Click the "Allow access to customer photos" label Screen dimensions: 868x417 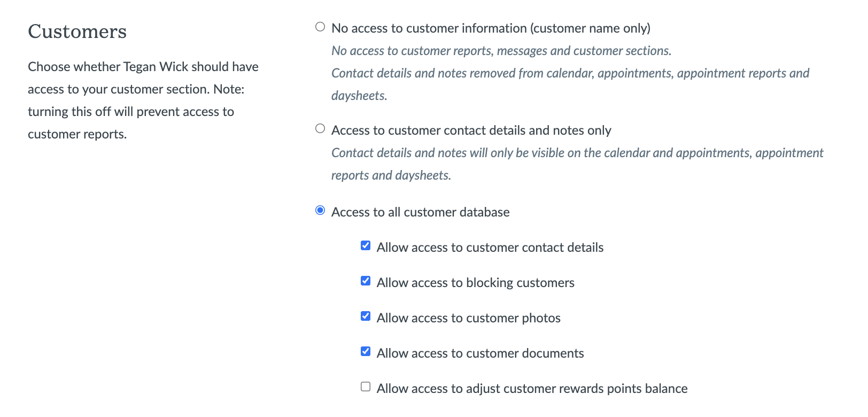[468, 318]
